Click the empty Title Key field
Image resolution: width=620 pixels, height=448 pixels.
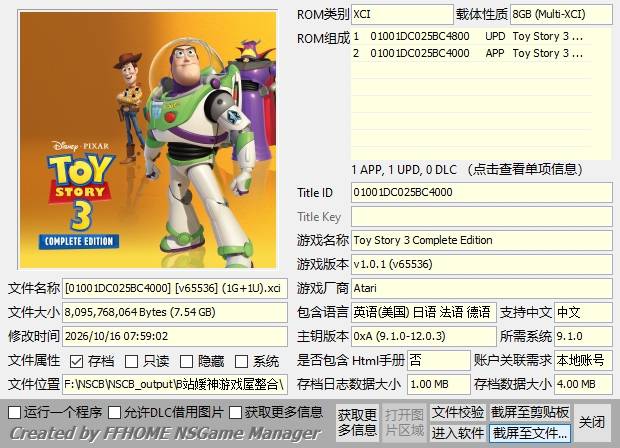[482, 217]
